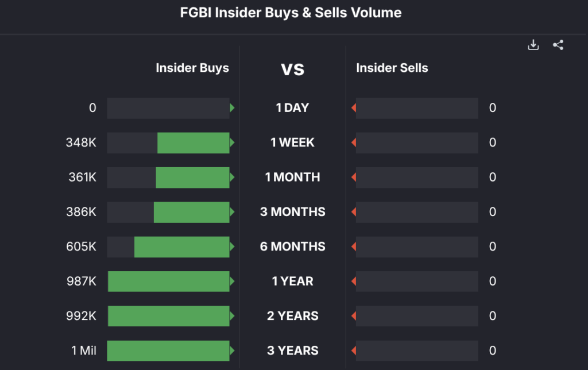Screen dimensions: 588x370
Task: Click the red arrow beside 1 DAY
Action: coord(354,108)
